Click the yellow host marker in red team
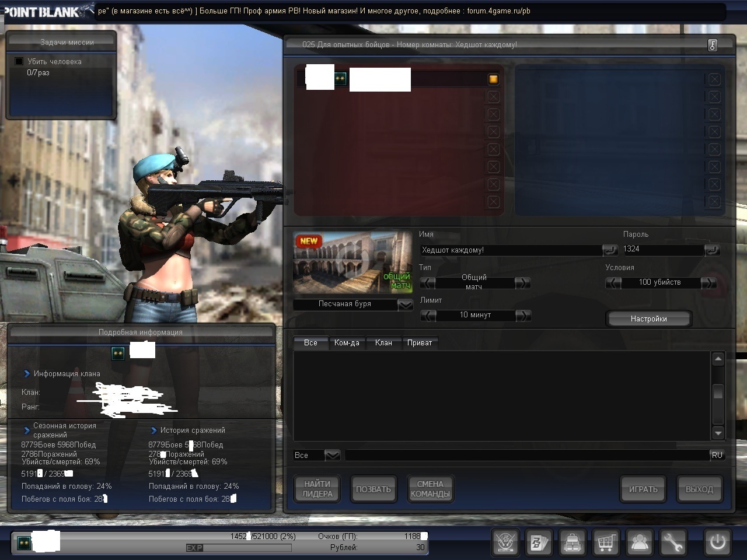The image size is (747, 560). pyautogui.click(x=493, y=79)
